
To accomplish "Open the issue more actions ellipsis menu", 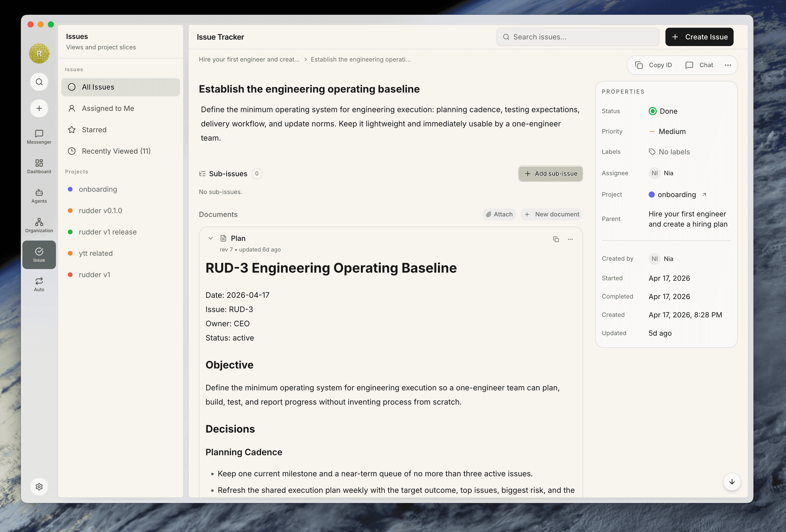I will pos(728,65).
